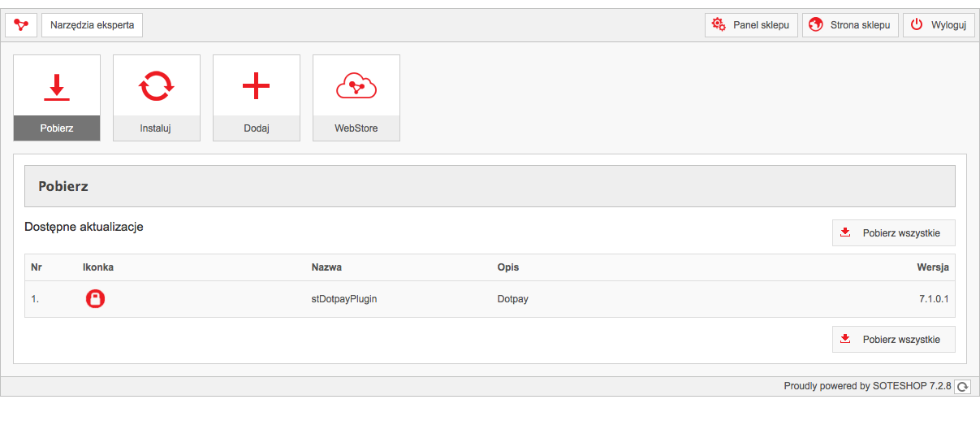Image resolution: width=980 pixels, height=421 pixels.
Task: Select the Dodaj plus tile
Action: (257, 98)
